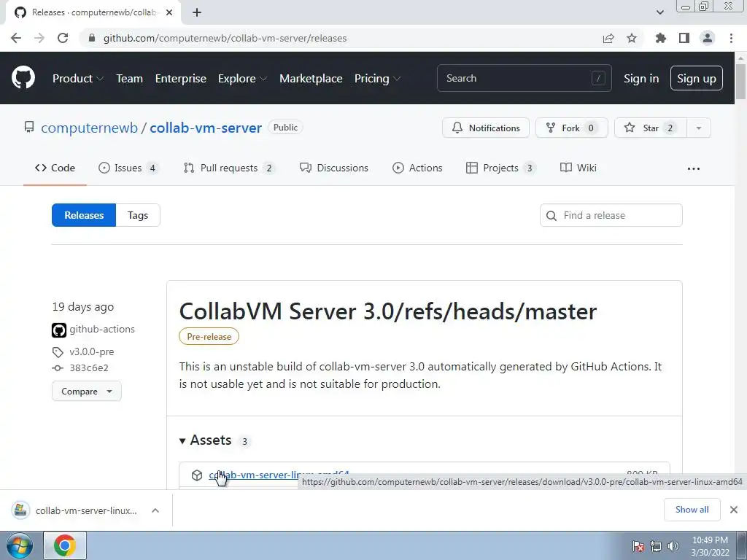This screenshot has width=747, height=560.
Task: Open a new browser tab
Action: click(197, 12)
